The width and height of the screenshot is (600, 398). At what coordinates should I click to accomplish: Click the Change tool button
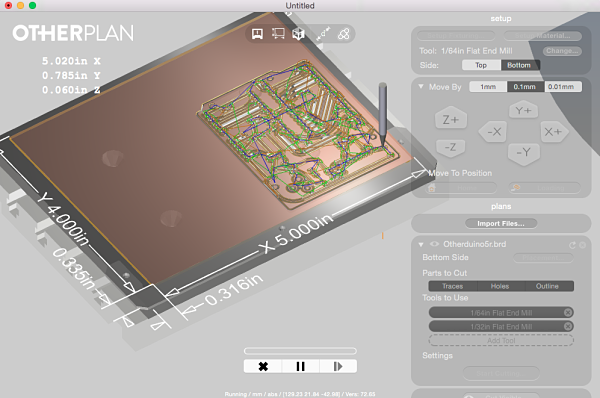(562, 51)
